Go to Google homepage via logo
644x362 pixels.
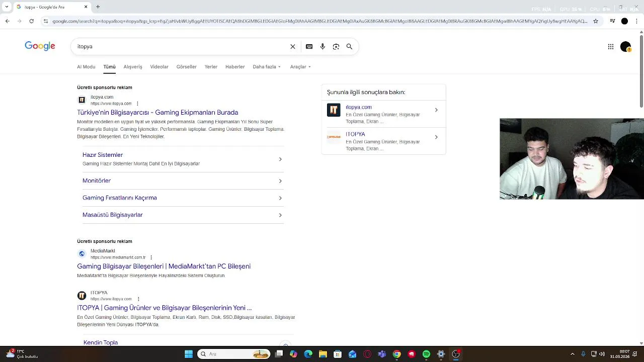click(x=40, y=46)
